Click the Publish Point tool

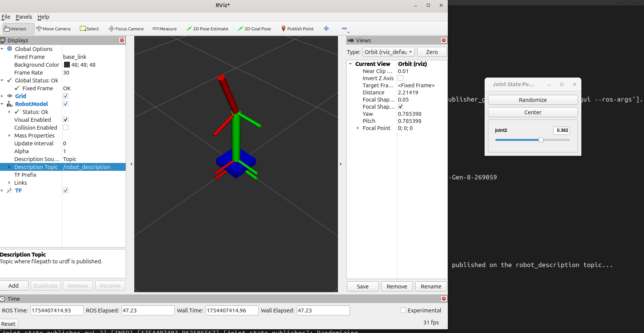(x=297, y=29)
